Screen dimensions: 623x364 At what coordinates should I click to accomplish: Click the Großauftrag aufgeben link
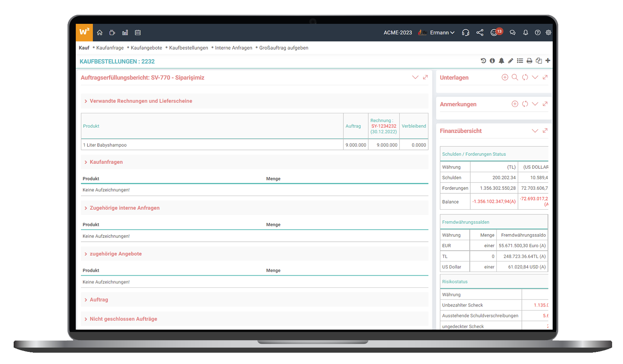pos(284,48)
